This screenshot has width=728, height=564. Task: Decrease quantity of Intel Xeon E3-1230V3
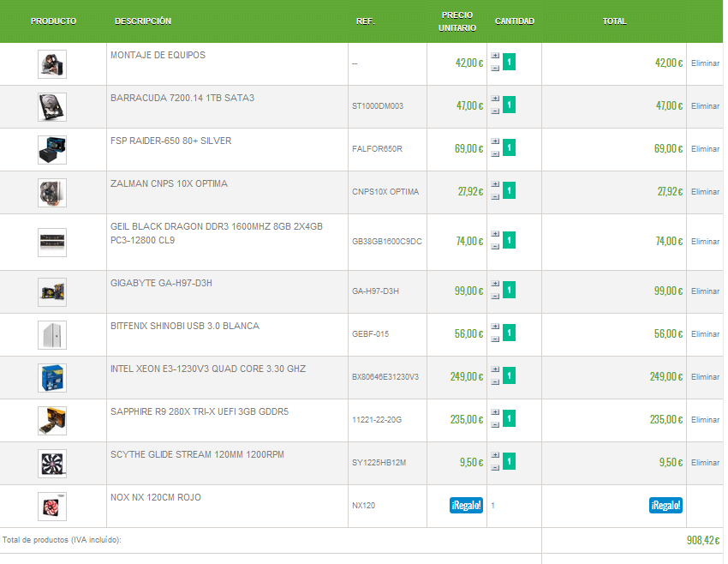(495, 381)
